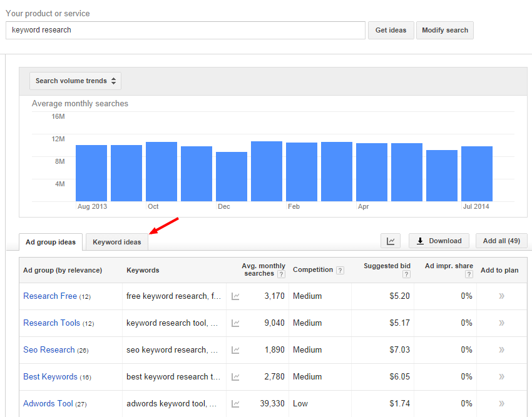Click the keyword research input field

tap(185, 30)
